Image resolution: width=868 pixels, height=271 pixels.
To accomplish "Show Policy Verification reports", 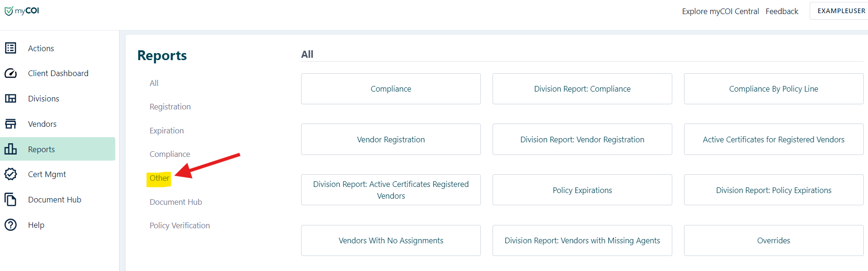I will click(x=180, y=225).
